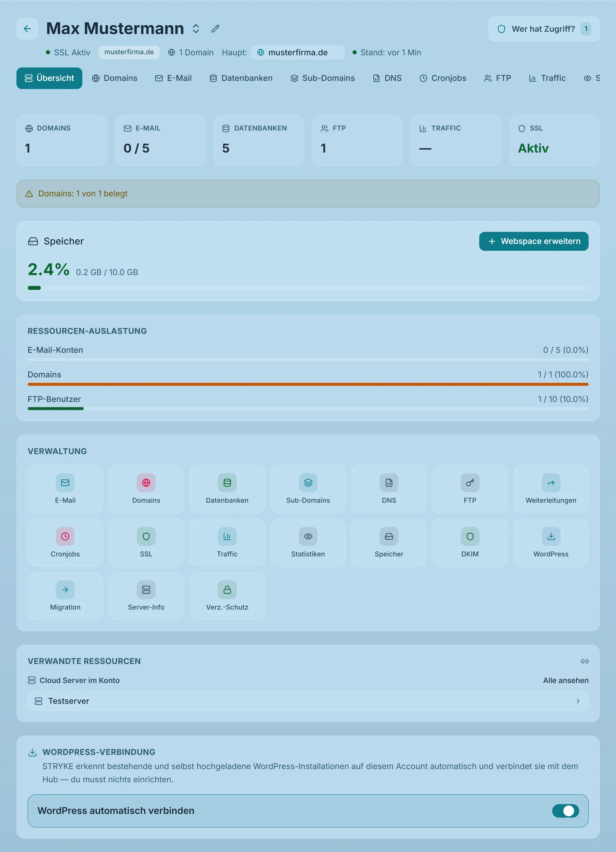Open the WordPress download tile

click(x=551, y=542)
